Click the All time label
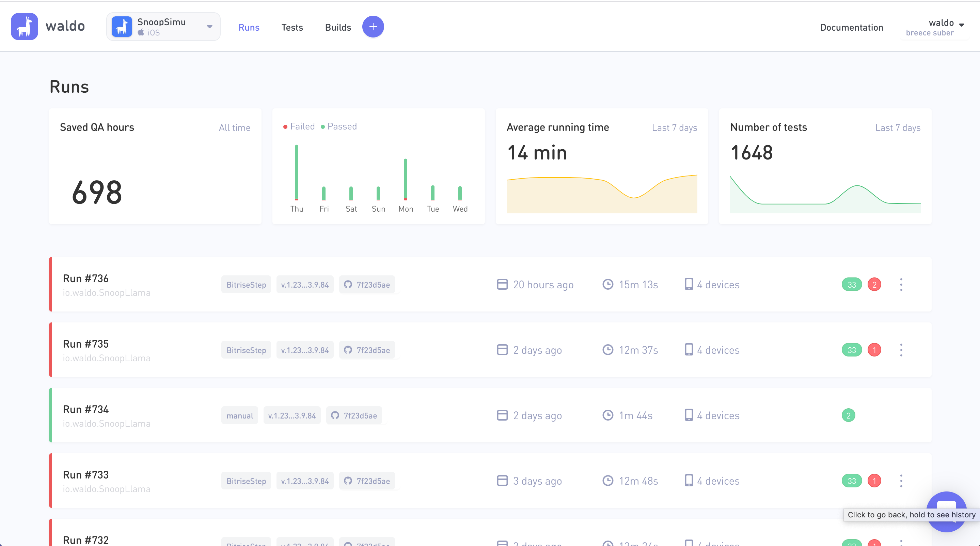The image size is (980, 546). pyautogui.click(x=234, y=127)
